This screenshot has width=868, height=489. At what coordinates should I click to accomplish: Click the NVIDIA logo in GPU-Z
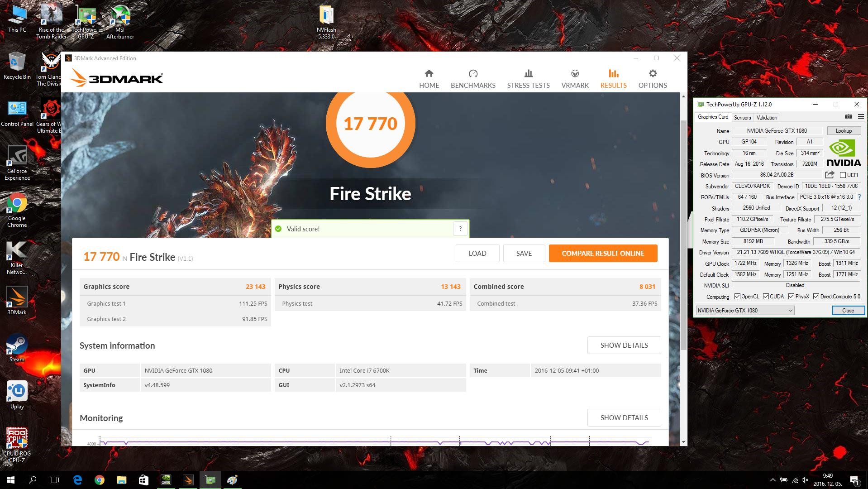[x=844, y=153]
